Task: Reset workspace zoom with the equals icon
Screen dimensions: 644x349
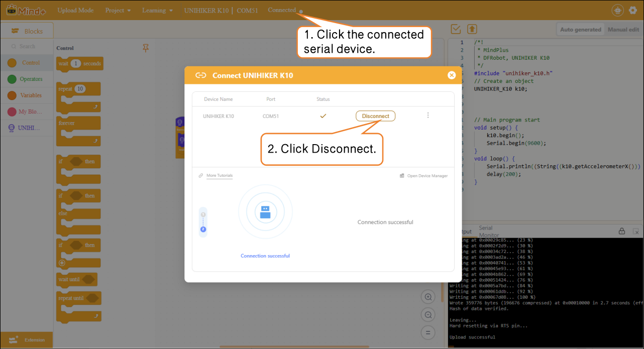Action: (428, 332)
